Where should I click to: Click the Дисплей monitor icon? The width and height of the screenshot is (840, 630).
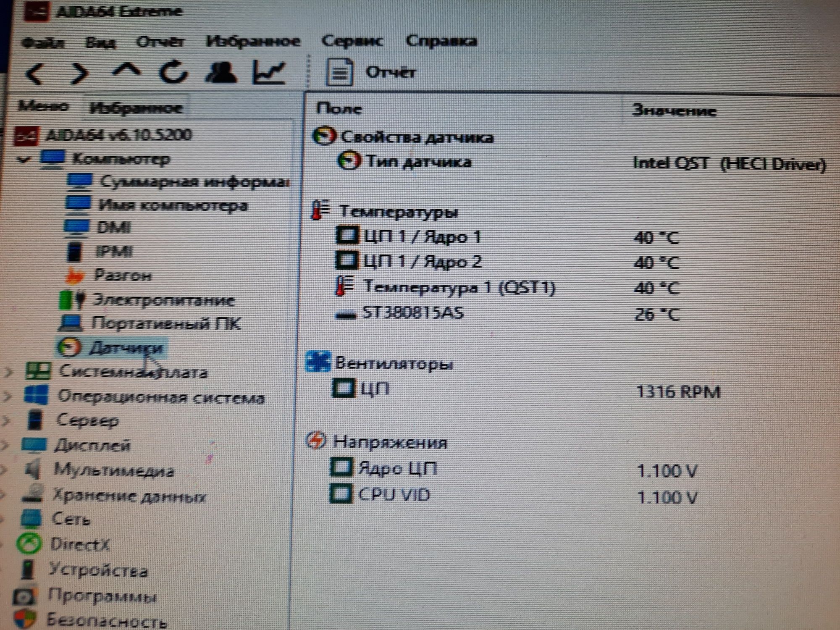click(34, 445)
